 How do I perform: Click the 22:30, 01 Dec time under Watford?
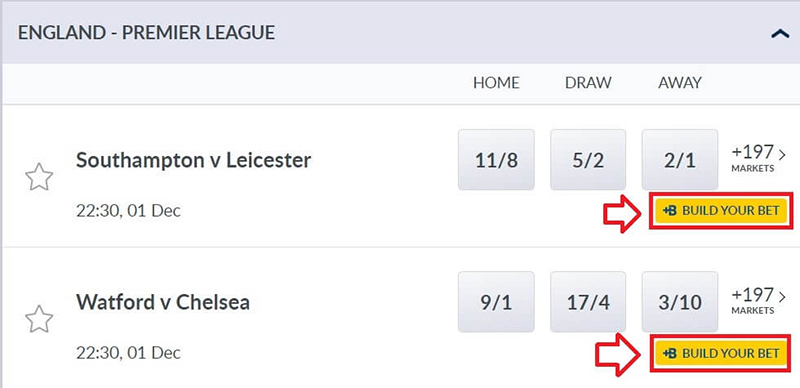pyautogui.click(x=129, y=353)
